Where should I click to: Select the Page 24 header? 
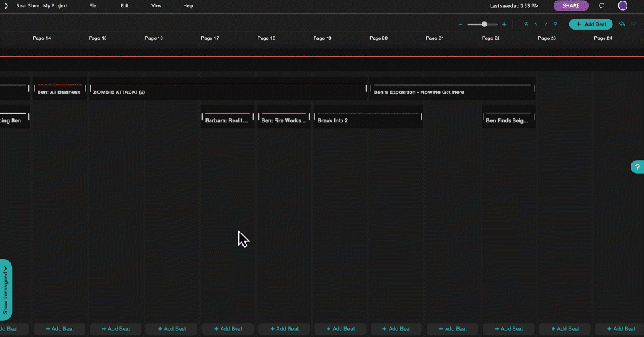pos(603,38)
